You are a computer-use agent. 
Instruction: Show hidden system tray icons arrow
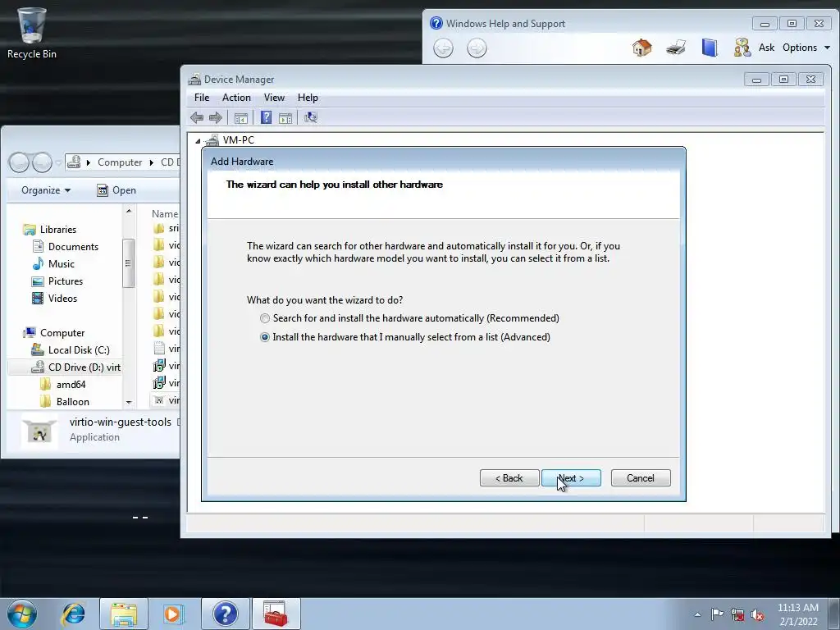coord(697,614)
